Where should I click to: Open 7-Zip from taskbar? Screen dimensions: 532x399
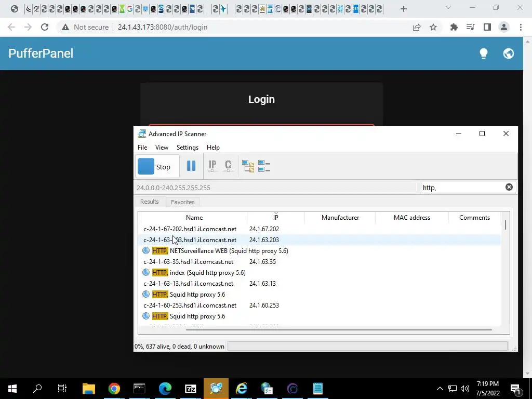[x=190, y=389]
